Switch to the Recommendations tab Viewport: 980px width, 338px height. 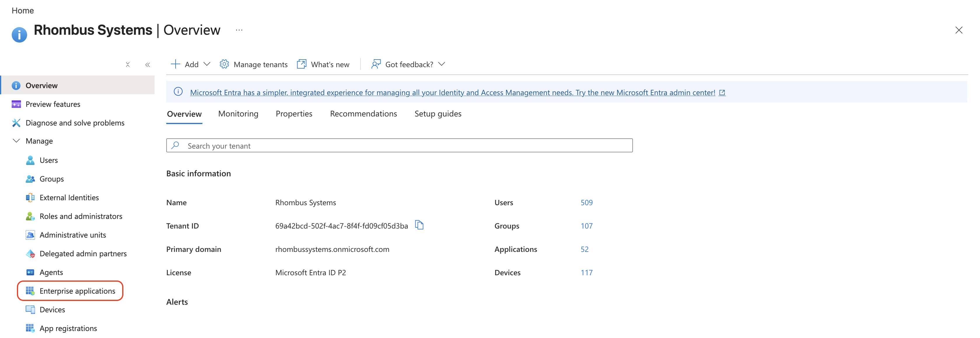363,114
